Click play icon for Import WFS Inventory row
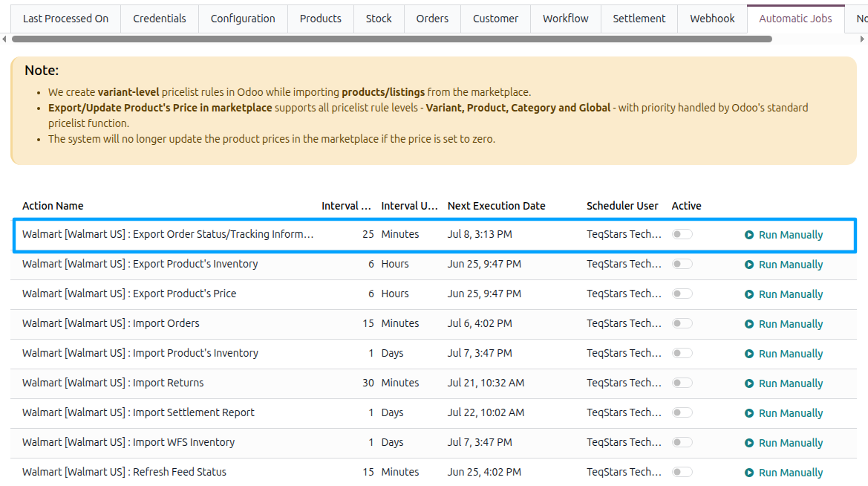The height and width of the screenshot is (486, 868). (x=749, y=443)
